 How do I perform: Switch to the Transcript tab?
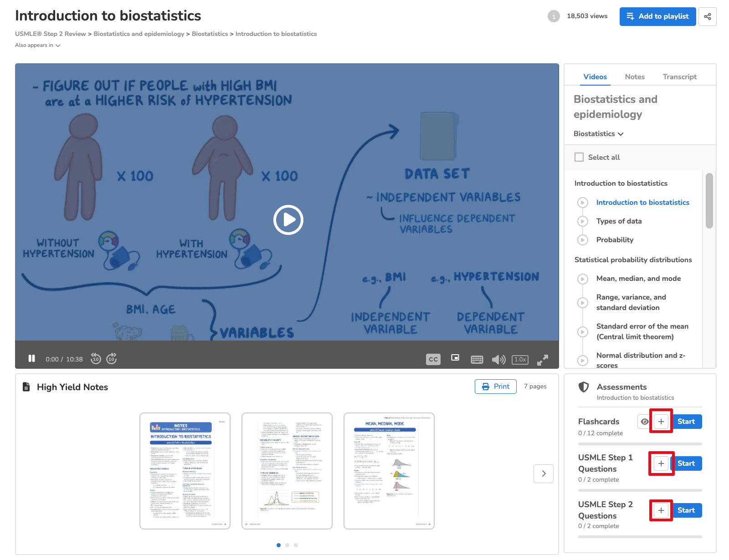click(679, 76)
